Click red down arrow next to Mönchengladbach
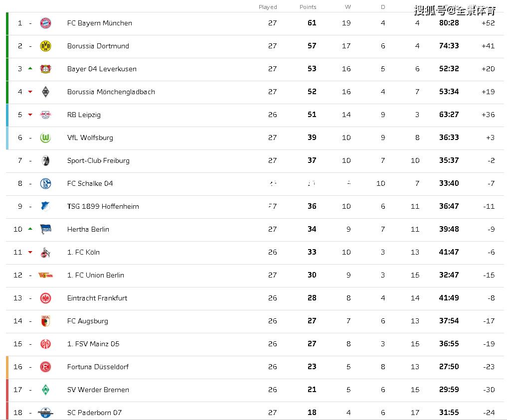The height and width of the screenshot is (420, 507). click(x=30, y=92)
